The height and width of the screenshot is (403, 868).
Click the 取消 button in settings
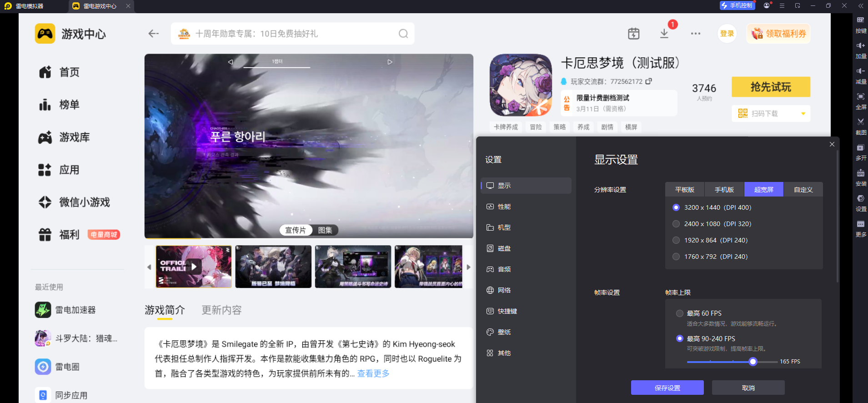click(x=748, y=388)
